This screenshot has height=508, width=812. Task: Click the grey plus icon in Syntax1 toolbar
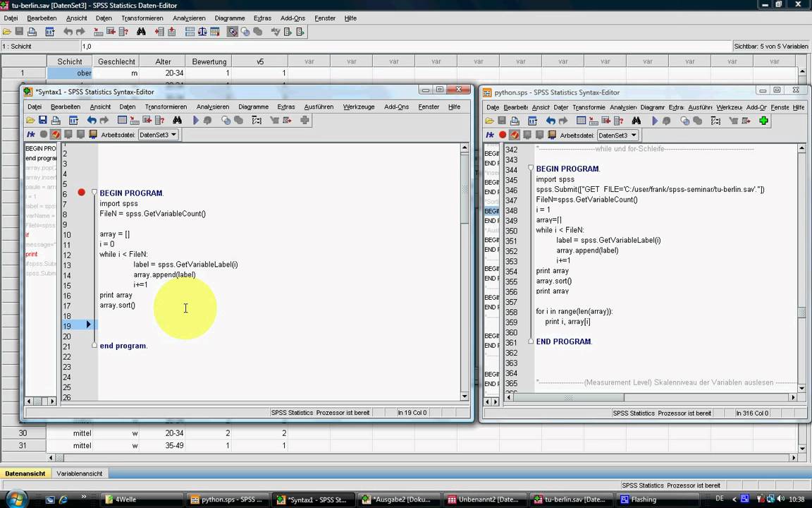(304, 120)
